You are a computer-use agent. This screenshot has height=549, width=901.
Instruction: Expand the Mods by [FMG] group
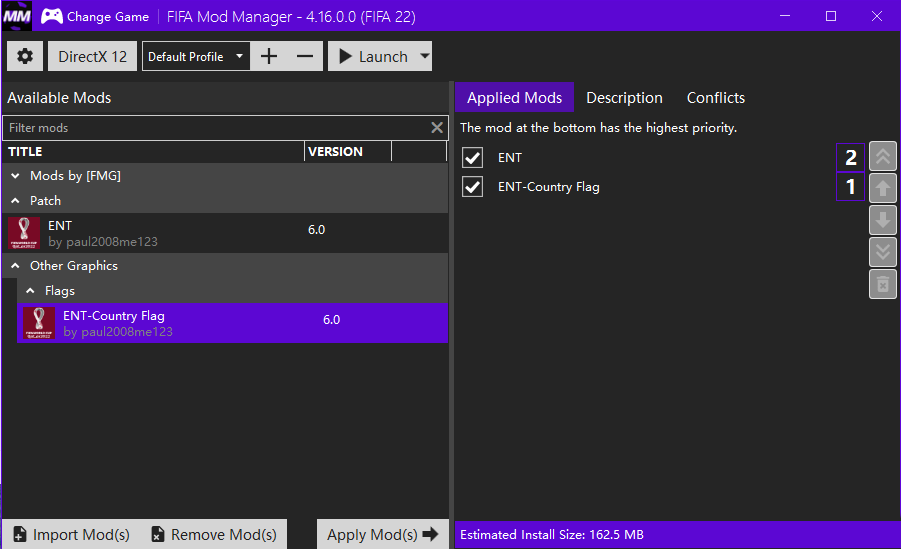click(x=16, y=176)
